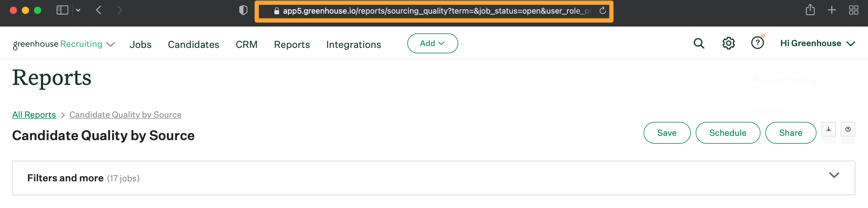Show the Safari tab overview grid
Image resolution: width=868 pixels, height=208 pixels.
point(853,10)
